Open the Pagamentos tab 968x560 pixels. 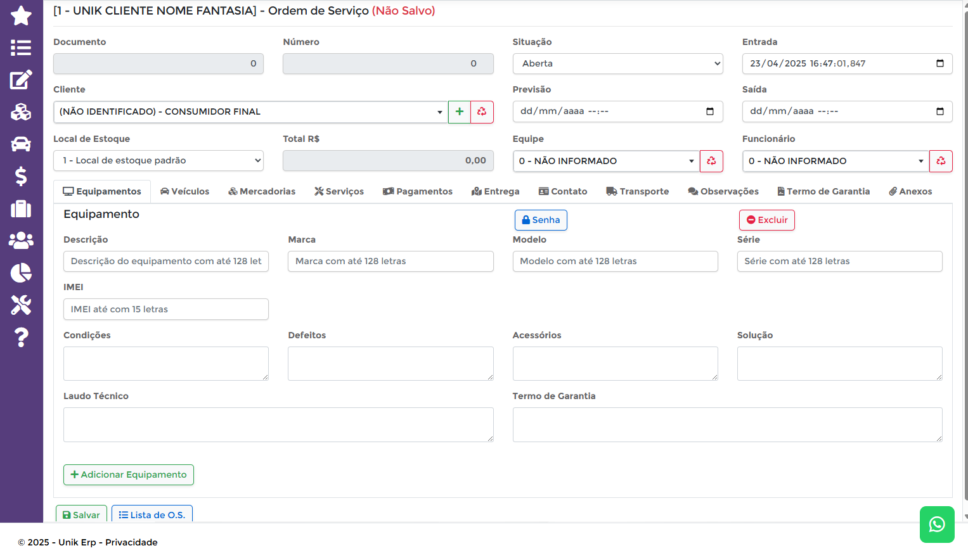point(418,192)
